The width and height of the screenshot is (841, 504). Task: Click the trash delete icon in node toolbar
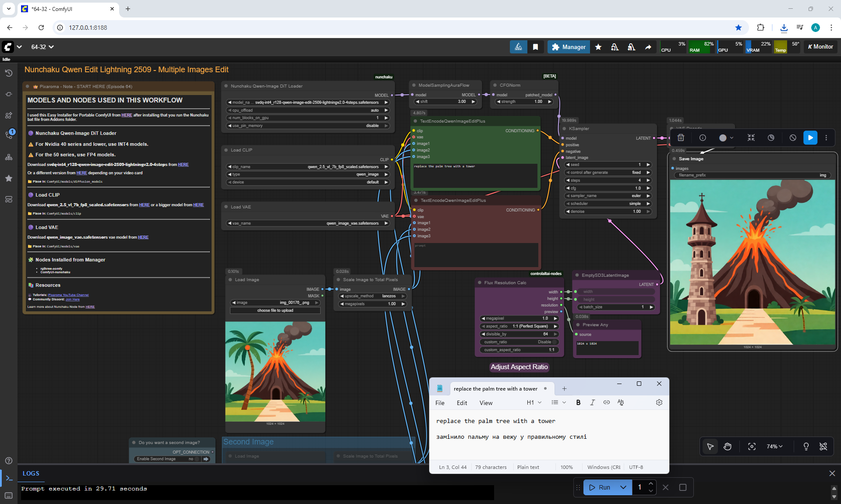(x=681, y=137)
